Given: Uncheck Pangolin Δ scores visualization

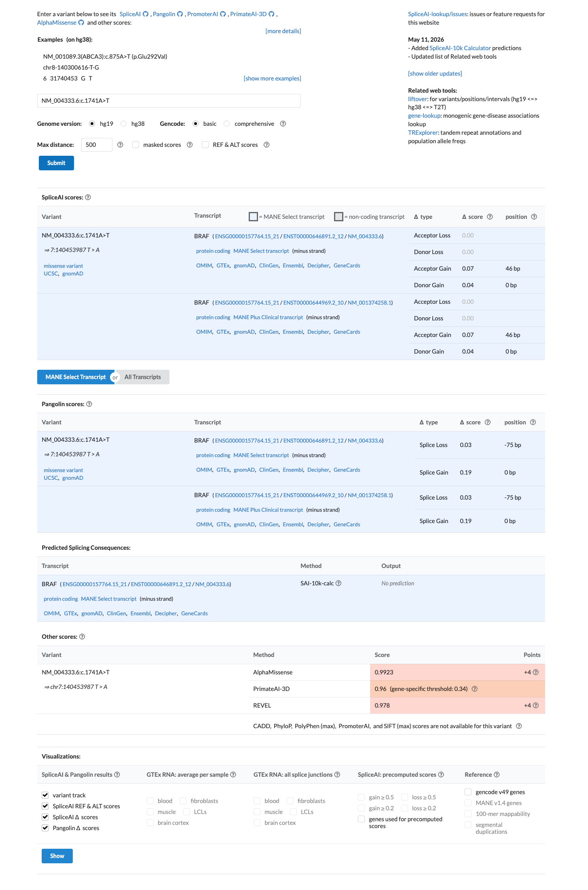Looking at the screenshot, I should tap(45, 828).
